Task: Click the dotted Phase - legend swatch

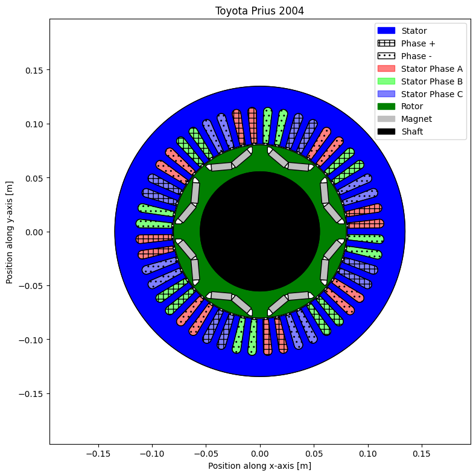Action: coord(386,56)
